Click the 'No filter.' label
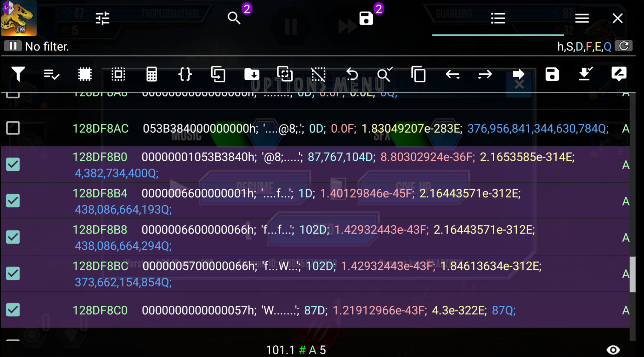The image size is (644, 357). (x=47, y=47)
